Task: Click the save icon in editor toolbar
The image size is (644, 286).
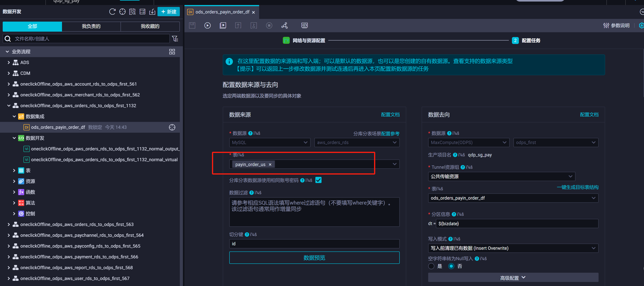Action: coord(192,25)
